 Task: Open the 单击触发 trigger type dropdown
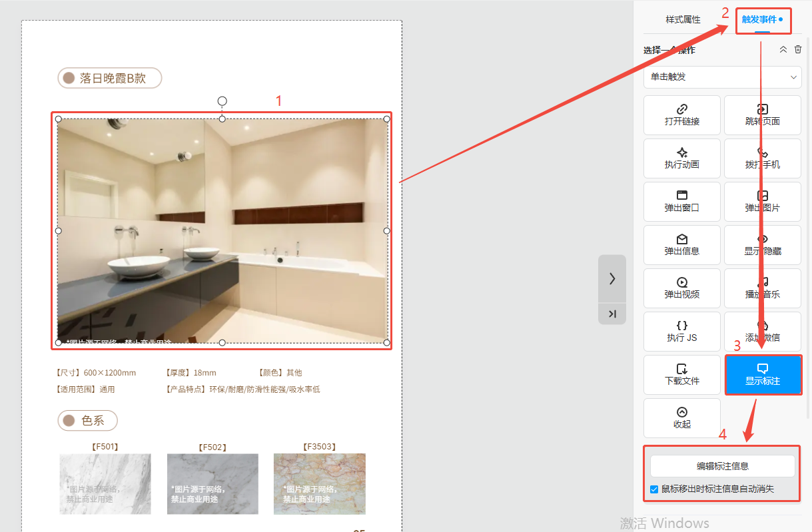pyautogui.click(x=722, y=77)
